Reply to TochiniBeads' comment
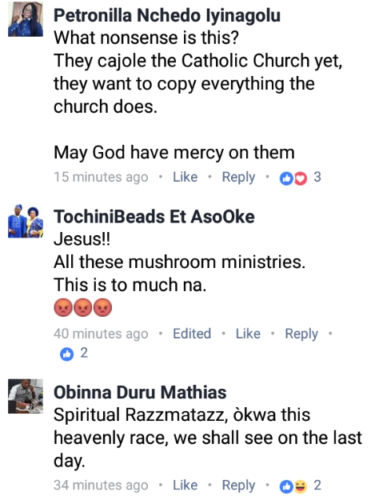 (x=301, y=334)
